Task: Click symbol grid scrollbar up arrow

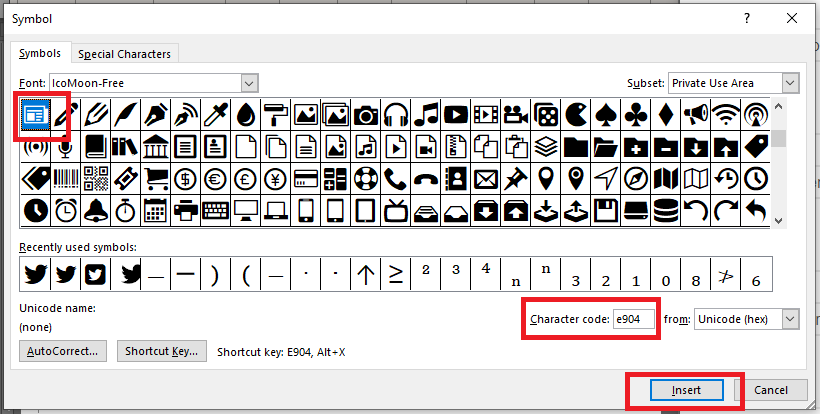Action: tap(778, 106)
